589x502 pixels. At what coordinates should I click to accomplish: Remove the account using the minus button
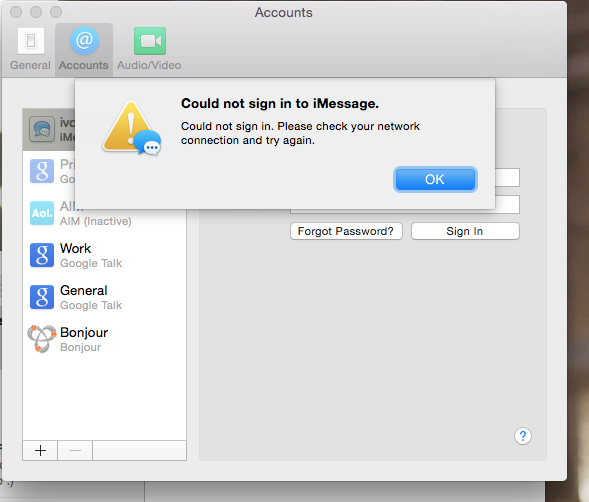tap(75, 450)
